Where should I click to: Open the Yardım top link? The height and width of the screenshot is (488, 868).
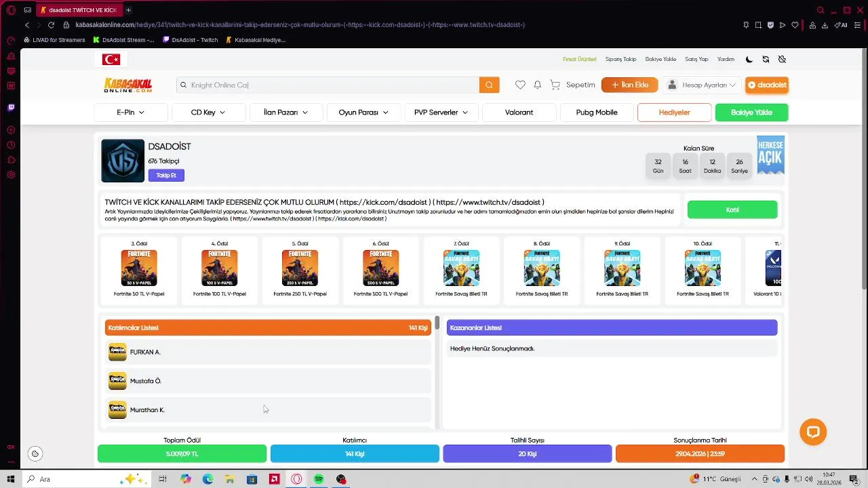pyautogui.click(x=726, y=59)
